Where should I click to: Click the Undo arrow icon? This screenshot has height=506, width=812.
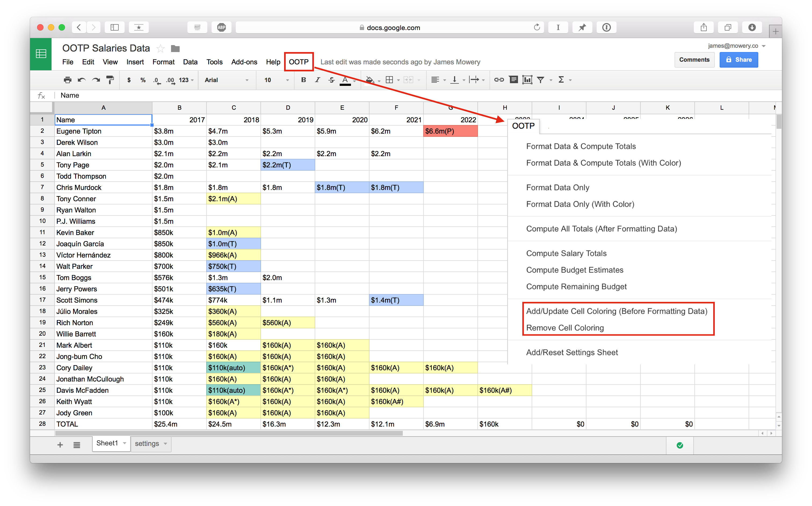(82, 80)
